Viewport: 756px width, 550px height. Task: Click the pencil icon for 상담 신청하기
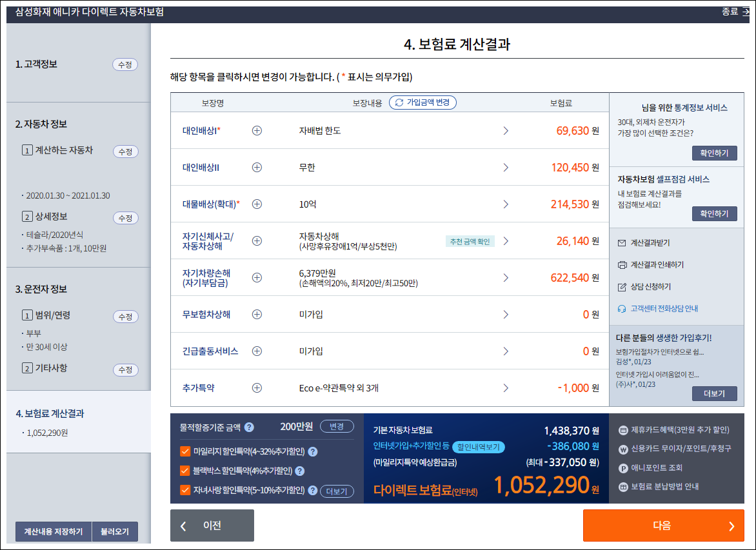[x=622, y=287]
